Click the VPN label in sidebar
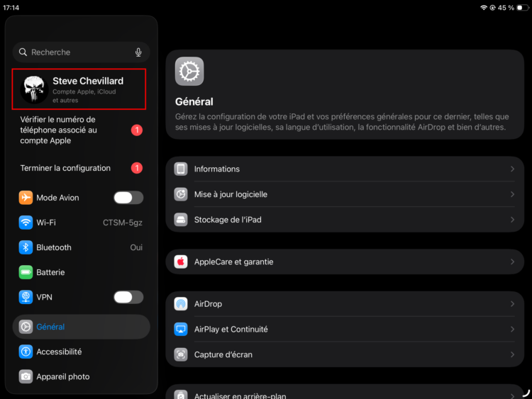532x399 pixels. tap(45, 297)
